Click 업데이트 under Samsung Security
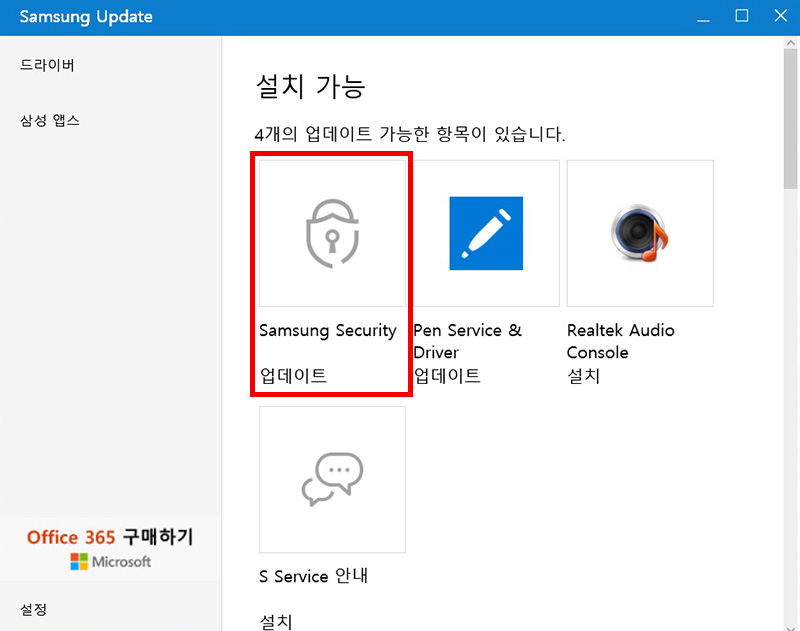The image size is (800, 631). [x=293, y=376]
